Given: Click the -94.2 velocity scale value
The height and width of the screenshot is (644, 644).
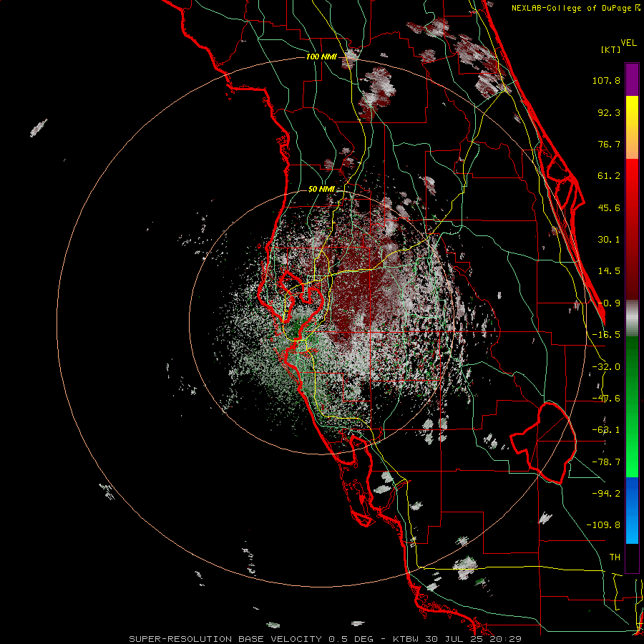Looking at the screenshot, I should 606,493.
